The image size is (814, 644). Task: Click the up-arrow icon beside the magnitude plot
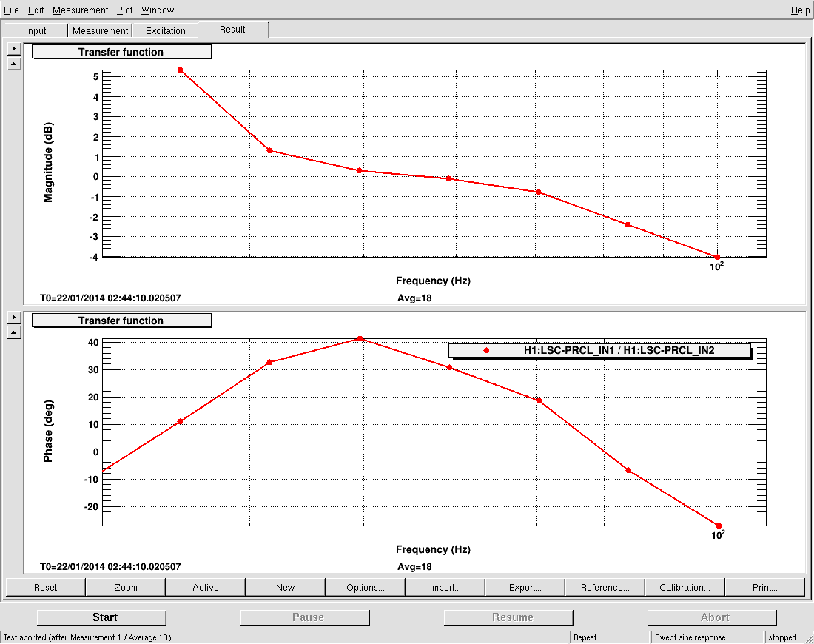[x=14, y=64]
